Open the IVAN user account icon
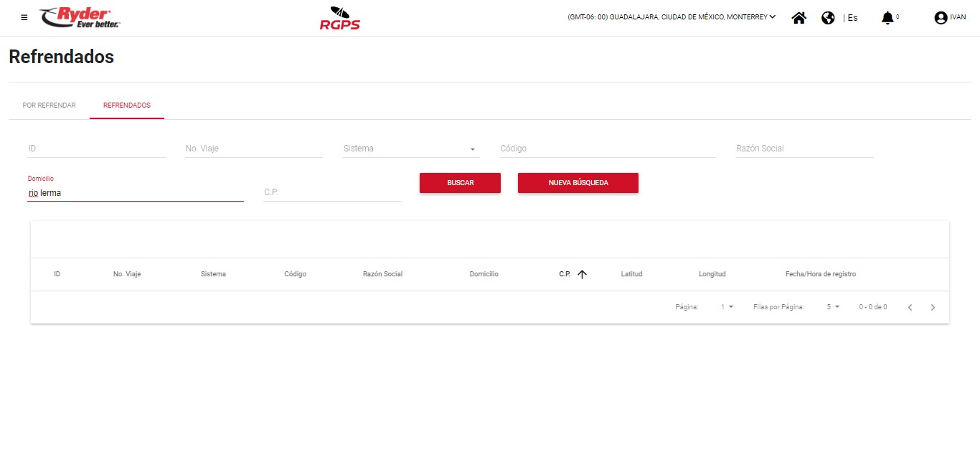Viewport: 980px width, 470px height. click(941, 18)
